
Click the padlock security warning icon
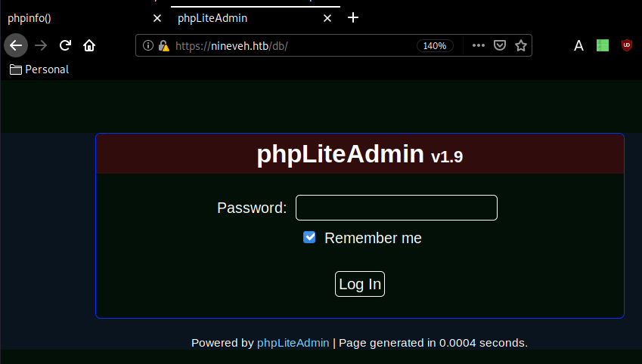(x=163, y=45)
